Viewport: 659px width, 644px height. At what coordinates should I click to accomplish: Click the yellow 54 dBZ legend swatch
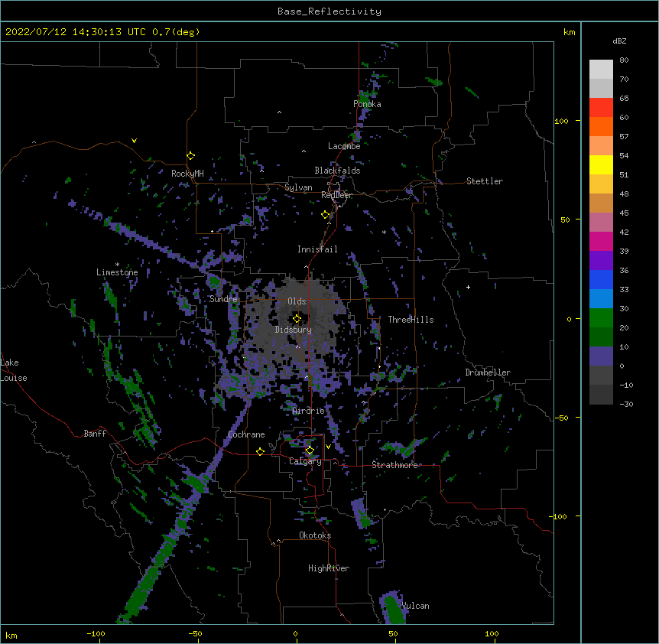601,164
